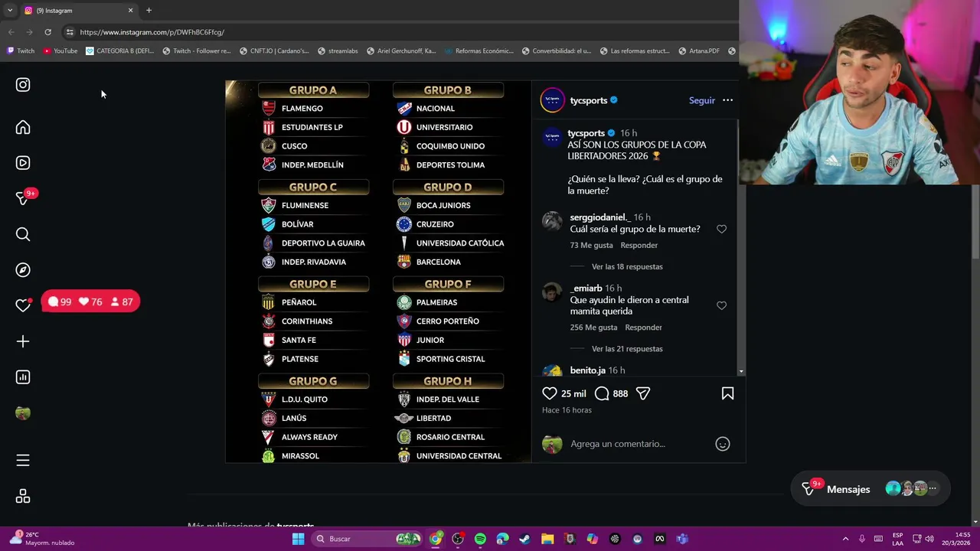Open the Mensajes floating panel
Image resolution: width=980 pixels, height=551 pixels.
[x=871, y=489]
